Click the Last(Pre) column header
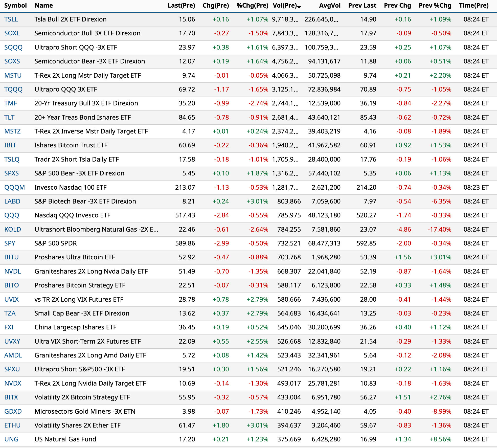This screenshot has width=497, height=448. (181, 6)
